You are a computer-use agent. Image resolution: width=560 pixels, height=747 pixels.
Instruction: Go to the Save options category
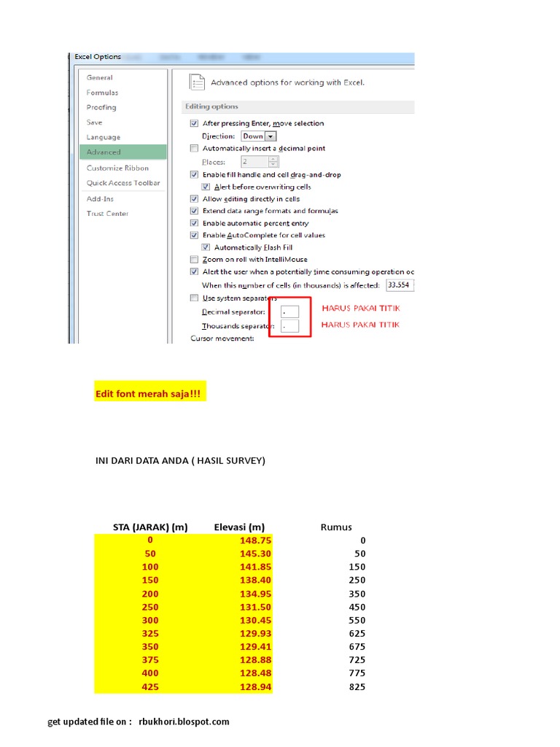coord(94,123)
